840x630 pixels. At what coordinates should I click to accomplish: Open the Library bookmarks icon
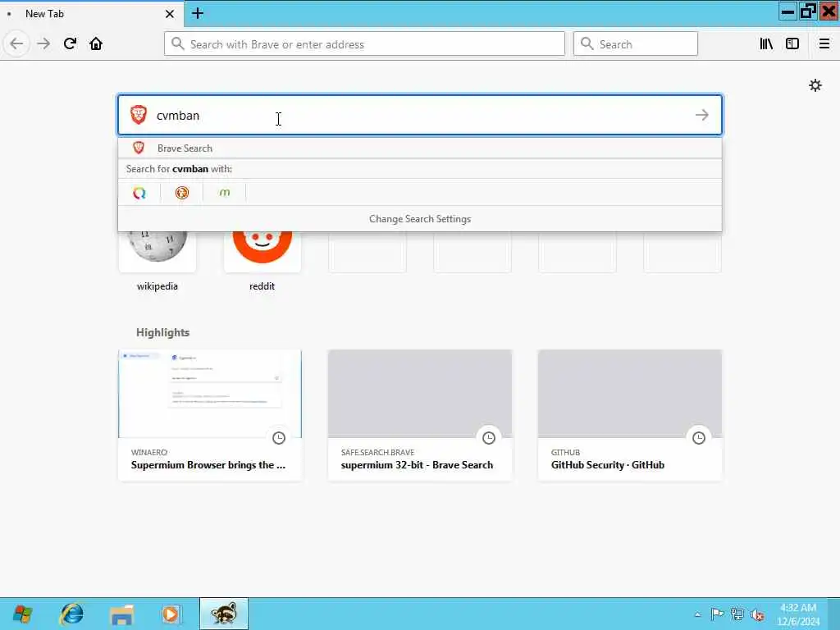[766, 44]
